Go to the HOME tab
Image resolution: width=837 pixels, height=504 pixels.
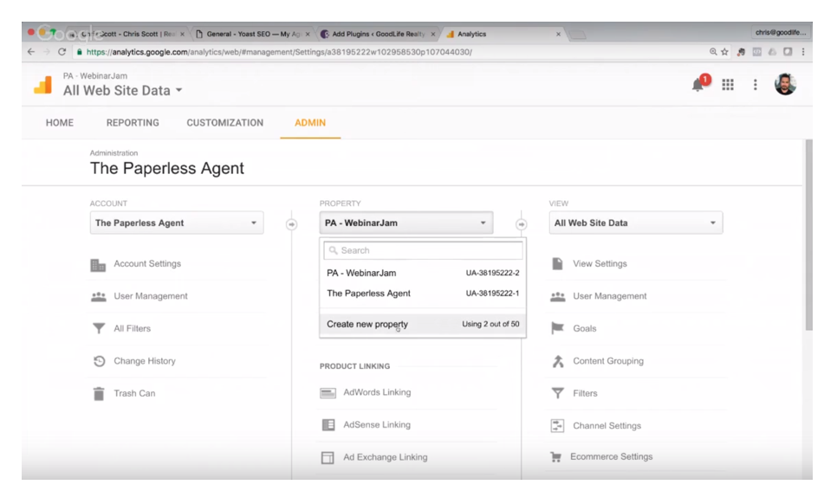60,123
